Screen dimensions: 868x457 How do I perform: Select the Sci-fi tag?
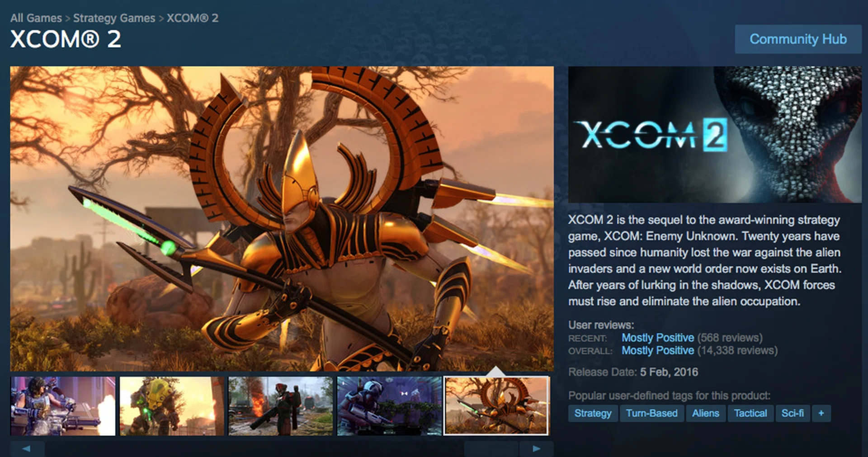tap(793, 413)
